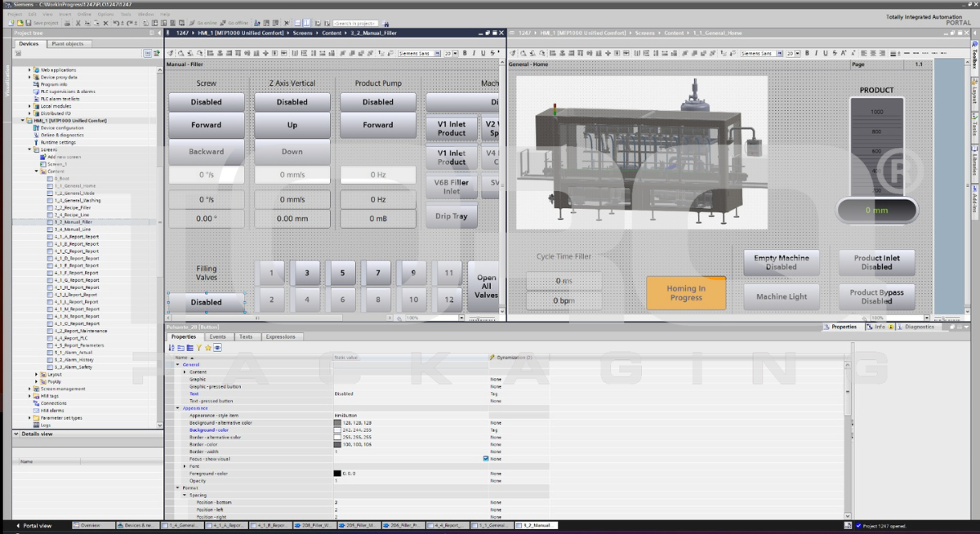Switch to the Expressions tab
This screenshot has width=980, height=534.
point(281,336)
